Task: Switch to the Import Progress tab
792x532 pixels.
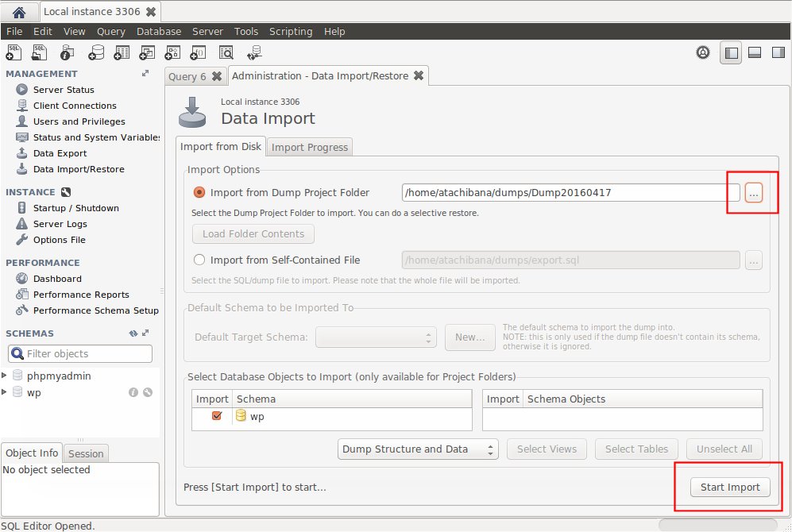Action: click(309, 147)
